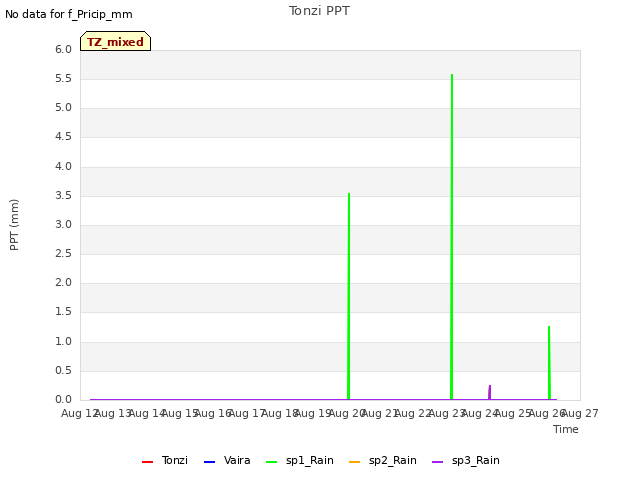Click the 0.0 y-axis tick label
Viewport: 640px width, 480px height.
63,399
